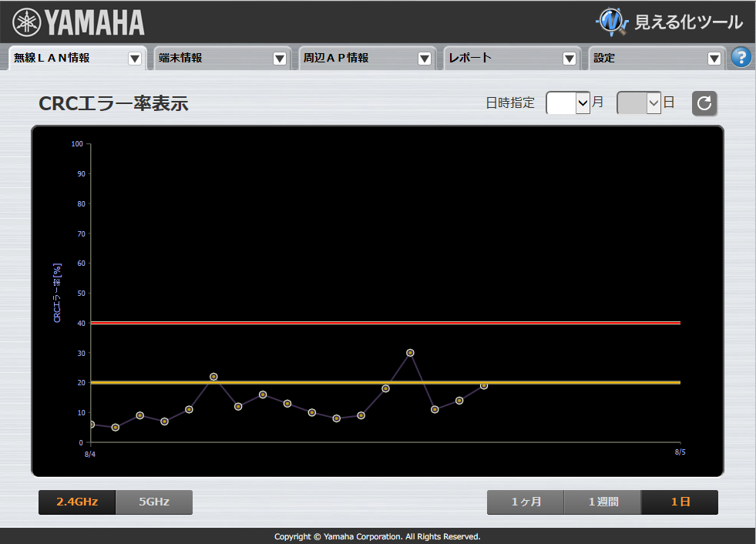Click the 見える化ツール magnifier logo icon

point(613,22)
